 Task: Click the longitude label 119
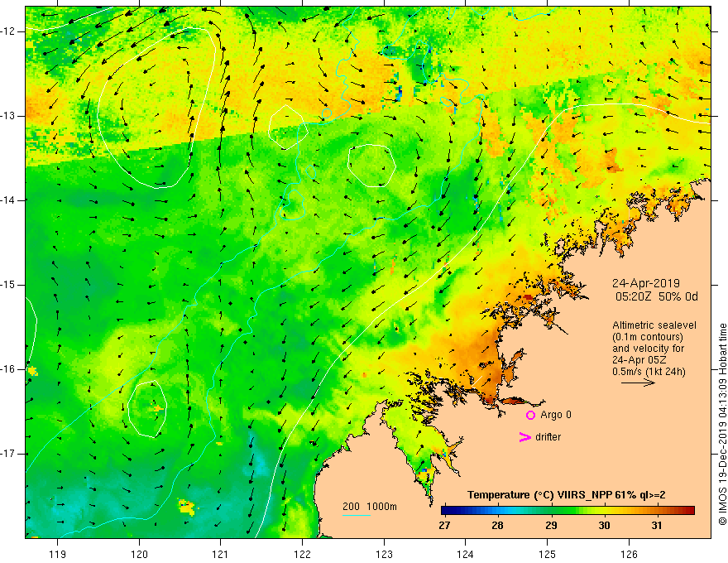coord(58,554)
